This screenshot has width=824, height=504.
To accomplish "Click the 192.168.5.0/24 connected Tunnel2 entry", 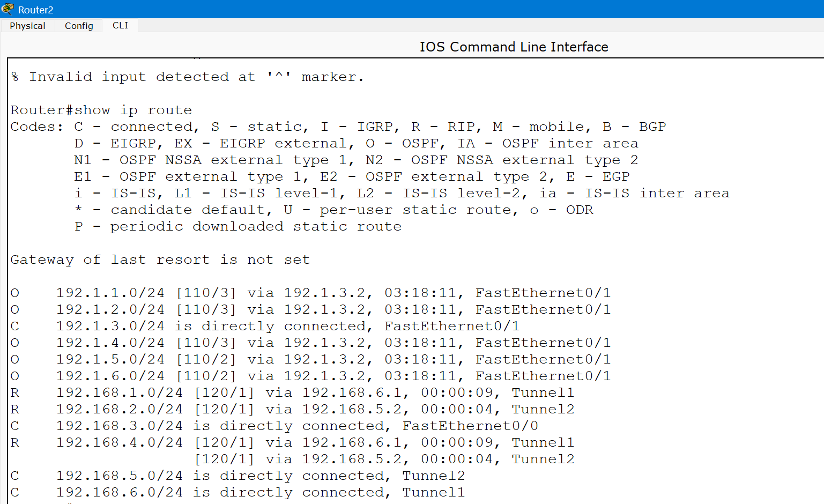I will click(x=237, y=476).
